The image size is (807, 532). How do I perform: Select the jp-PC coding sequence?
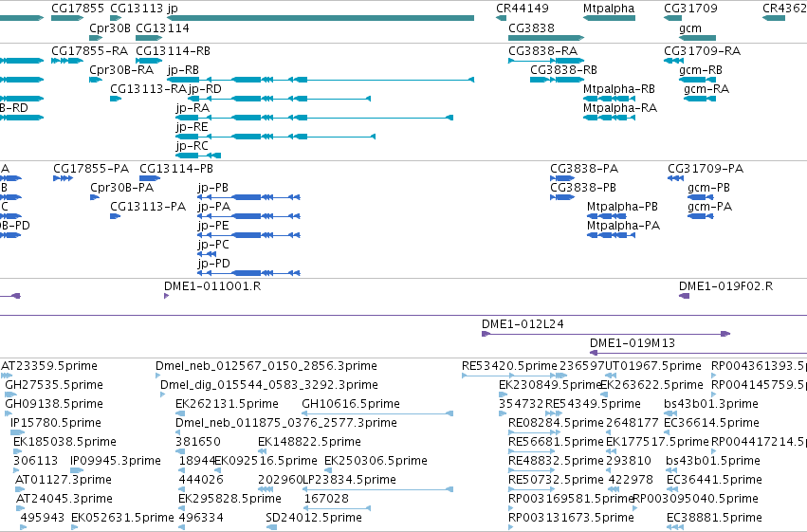(x=207, y=254)
